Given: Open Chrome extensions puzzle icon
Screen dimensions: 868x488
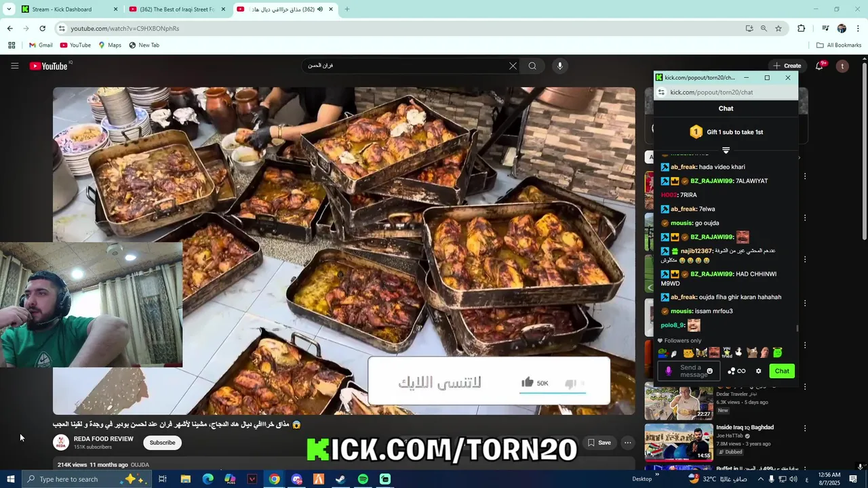Looking at the screenshot, I should click(802, 28).
